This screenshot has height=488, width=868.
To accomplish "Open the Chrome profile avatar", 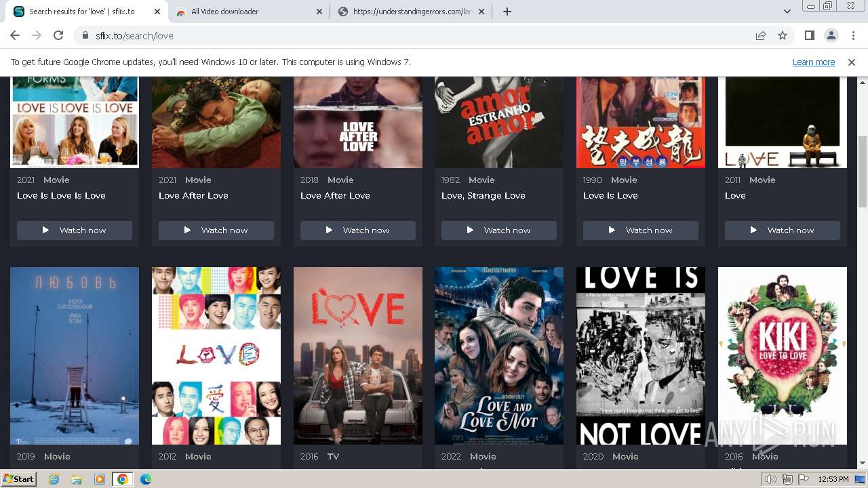I will coord(831,36).
